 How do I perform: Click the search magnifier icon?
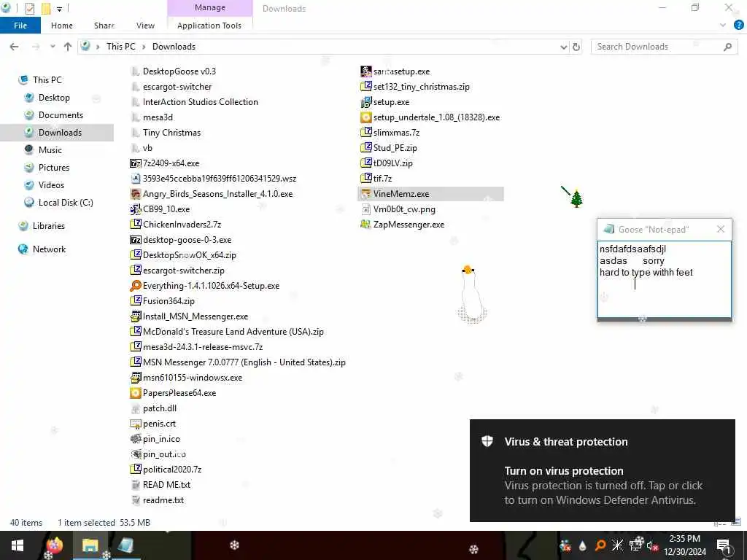pyautogui.click(x=727, y=47)
